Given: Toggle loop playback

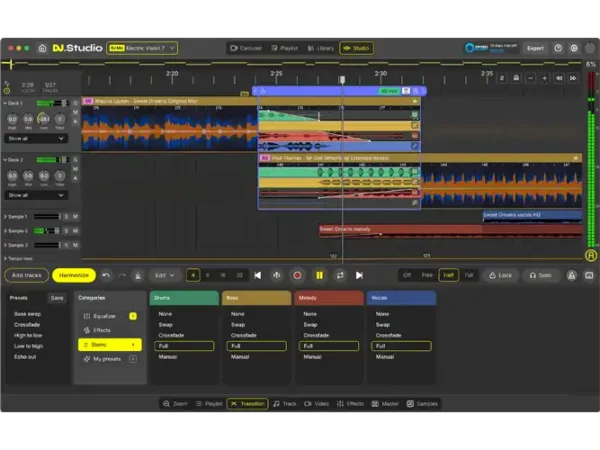Looking at the screenshot, I should (x=340, y=275).
